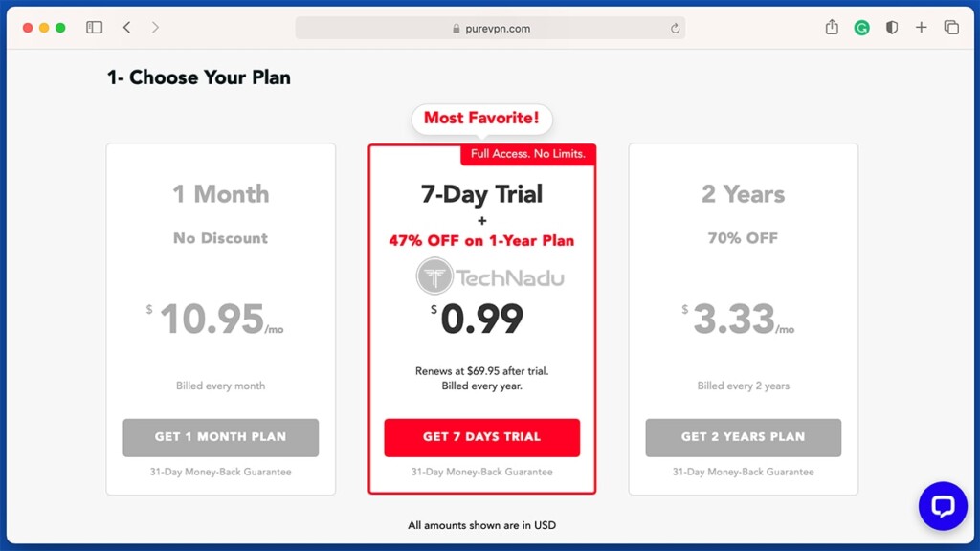Reload the page with the refresh icon
The image size is (980, 551).
675,28
